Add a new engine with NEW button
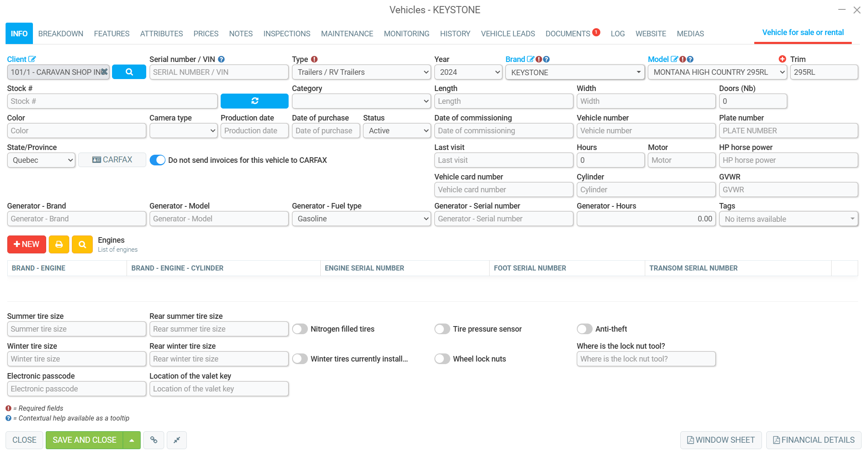 27,244
